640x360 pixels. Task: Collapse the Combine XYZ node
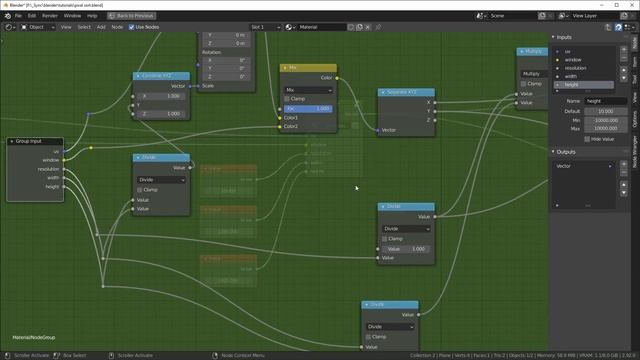[x=138, y=76]
